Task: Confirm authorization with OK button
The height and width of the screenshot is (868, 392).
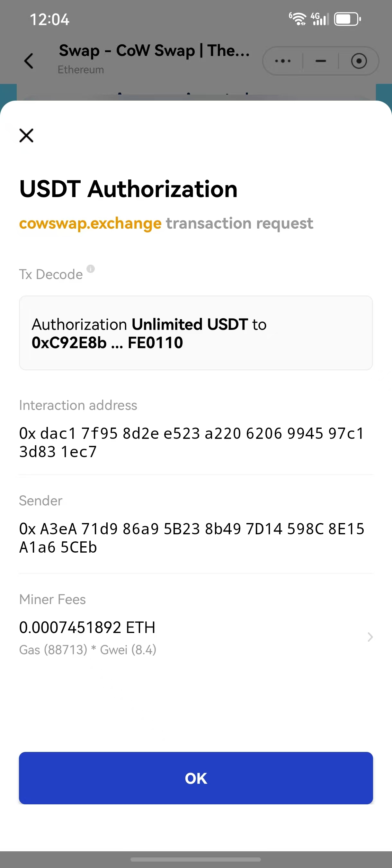Action: click(196, 778)
